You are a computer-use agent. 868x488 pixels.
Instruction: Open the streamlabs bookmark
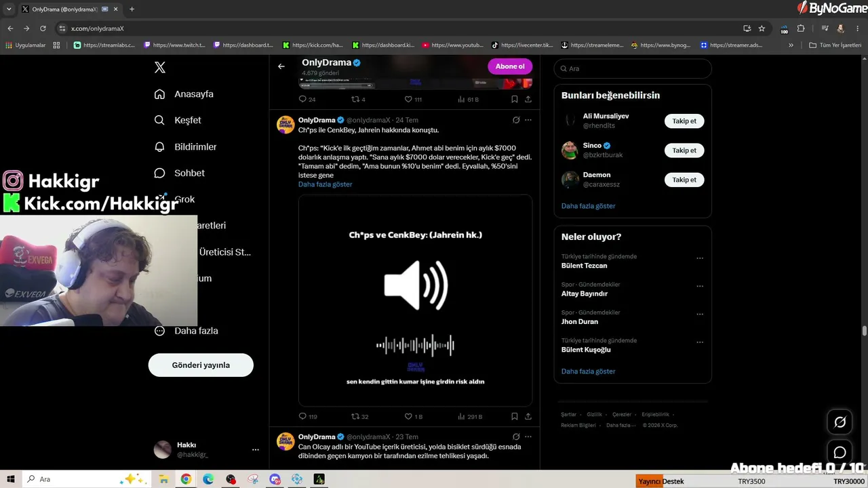pos(104,45)
